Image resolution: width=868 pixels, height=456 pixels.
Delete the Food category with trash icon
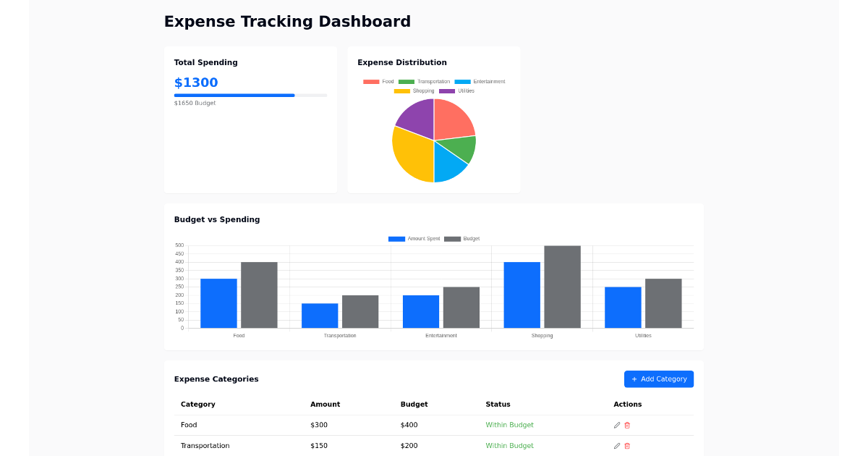click(626, 425)
